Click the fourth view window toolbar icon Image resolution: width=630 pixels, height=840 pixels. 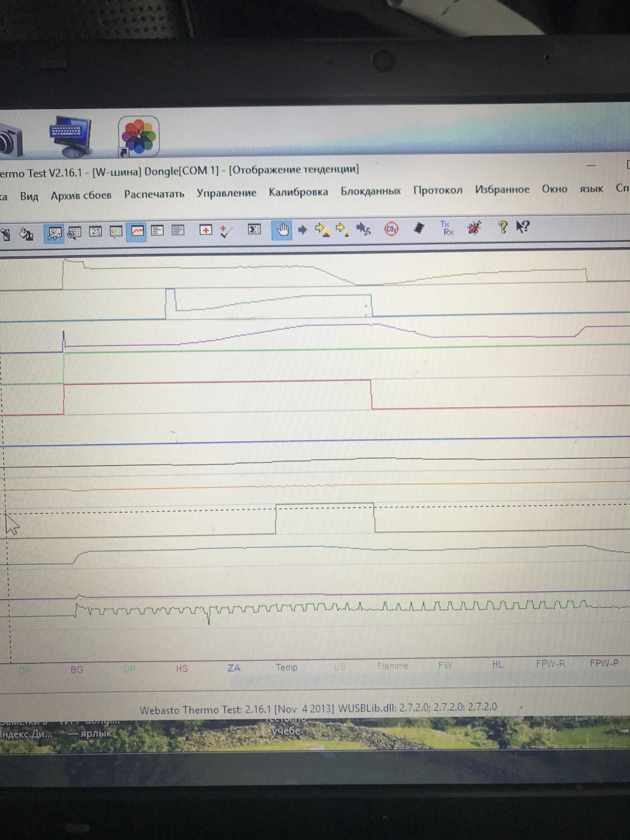pyautogui.click(x=116, y=232)
